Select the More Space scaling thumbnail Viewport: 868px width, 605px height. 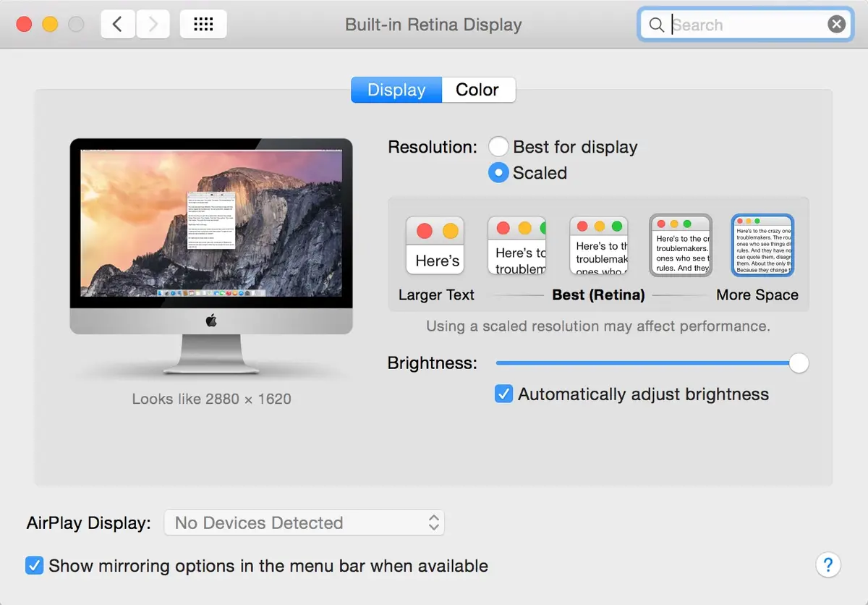point(762,246)
